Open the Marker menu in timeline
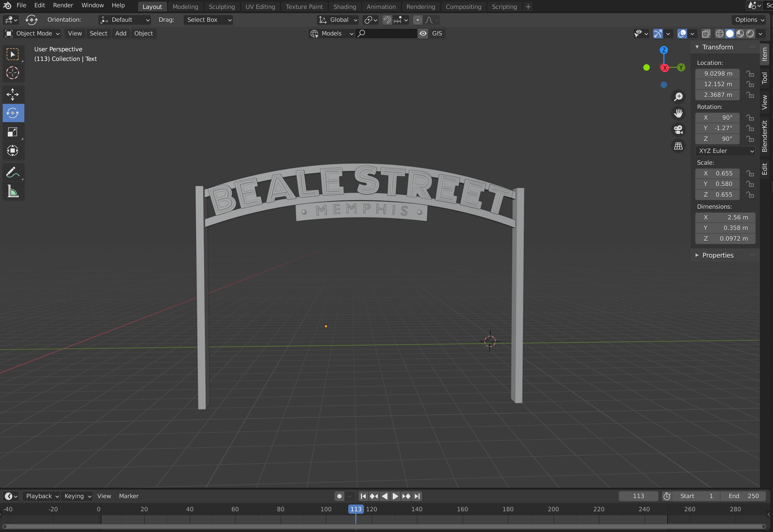 (129, 496)
